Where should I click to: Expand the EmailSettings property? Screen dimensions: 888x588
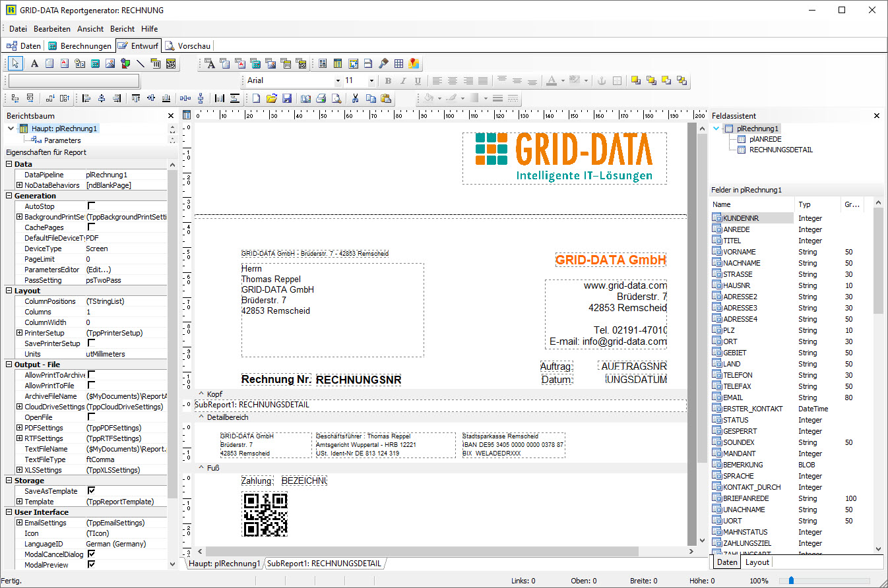pos(20,523)
